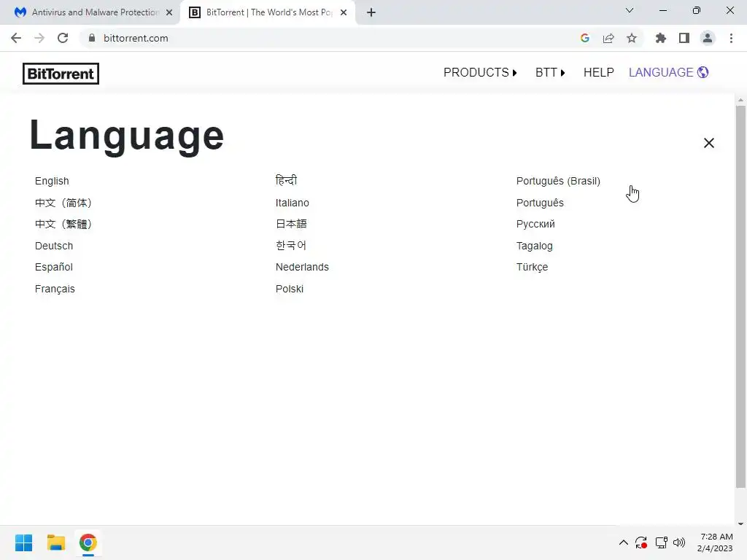Toggle the browser side panel
This screenshot has width=747, height=560.
pyautogui.click(x=684, y=38)
